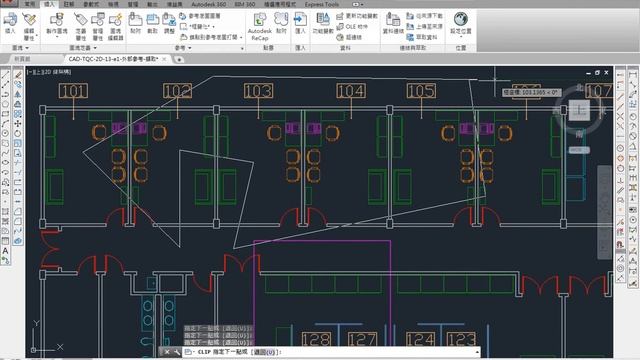Open the Data Link (資料連結) tool
Image resolution: width=640 pixels, height=360 pixels.
coord(393,23)
